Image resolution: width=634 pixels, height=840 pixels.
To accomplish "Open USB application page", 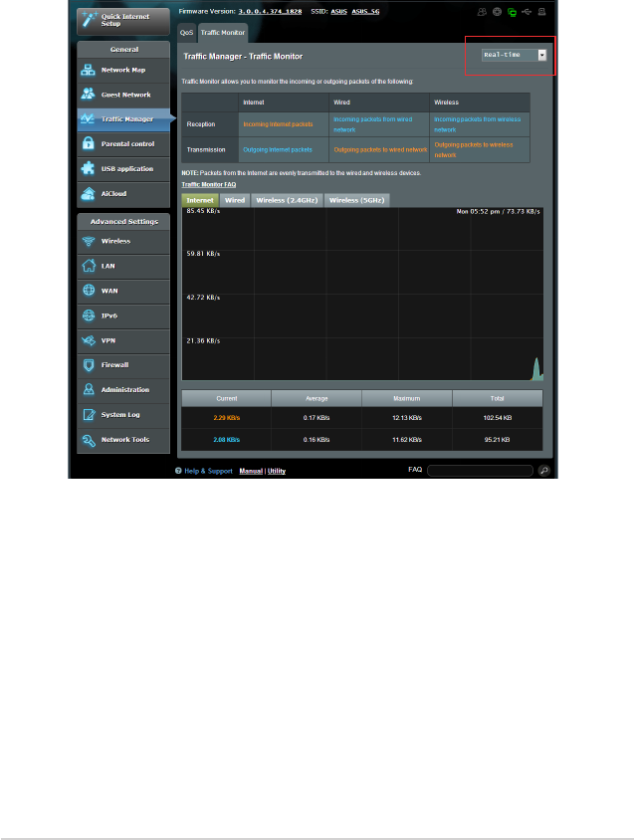I will pyautogui.click(x=123, y=169).
